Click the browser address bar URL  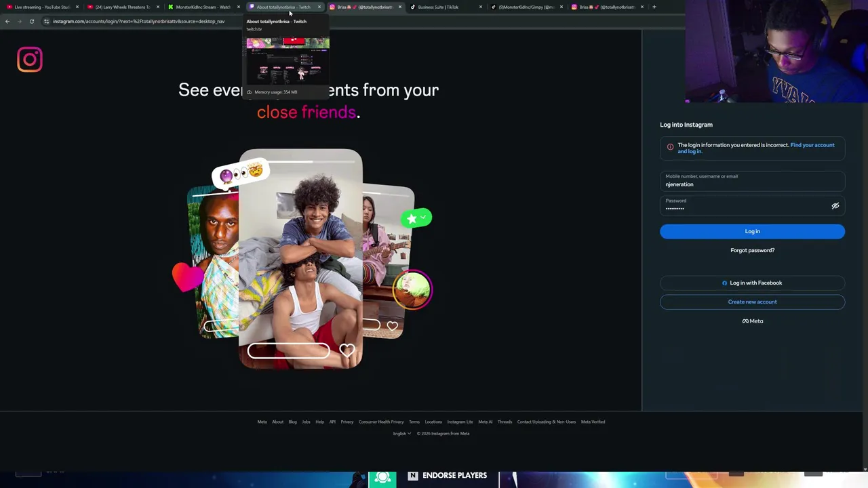pyautogui.click(x=138, y=21)
